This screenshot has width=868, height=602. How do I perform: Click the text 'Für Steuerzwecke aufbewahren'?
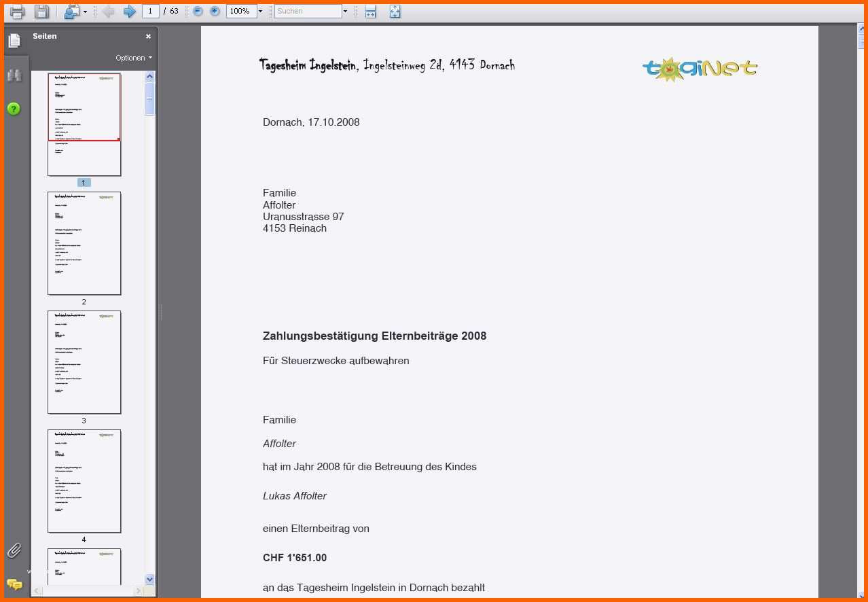pos(336,361)
